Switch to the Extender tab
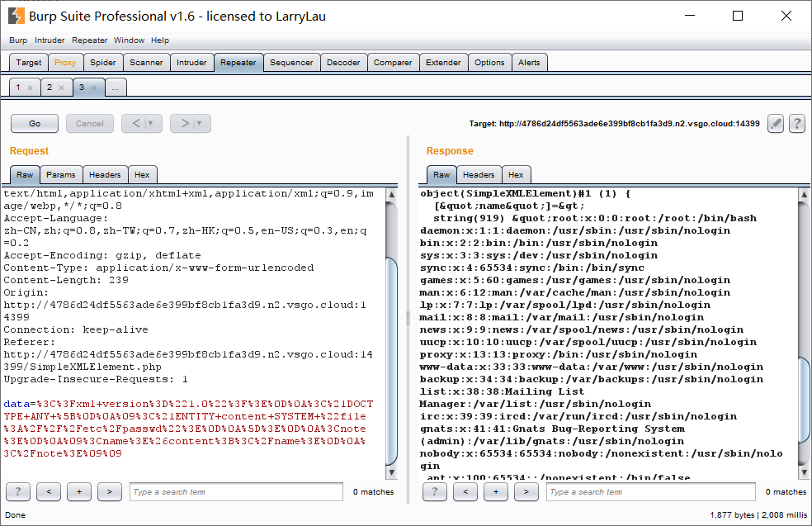812x526 pixels. (443, 62)
